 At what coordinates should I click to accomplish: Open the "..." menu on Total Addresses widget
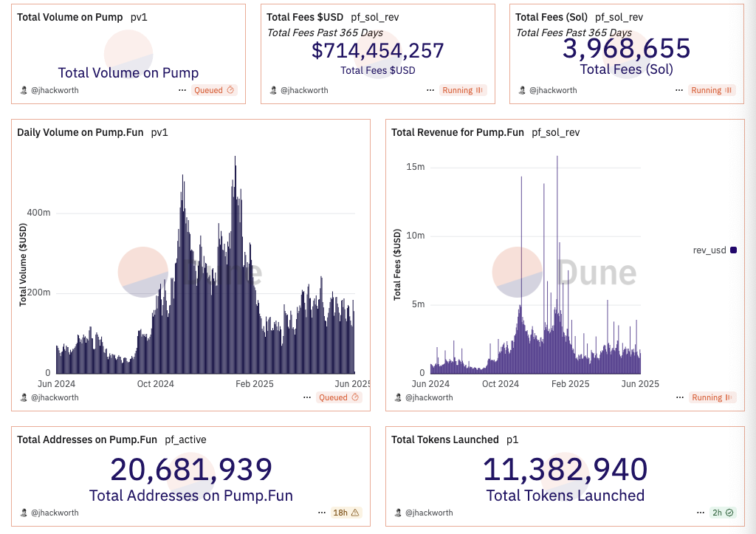coord(323,512)
